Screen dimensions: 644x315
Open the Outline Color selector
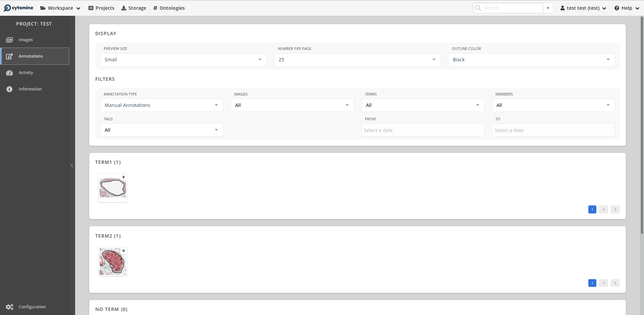point(531,60)
